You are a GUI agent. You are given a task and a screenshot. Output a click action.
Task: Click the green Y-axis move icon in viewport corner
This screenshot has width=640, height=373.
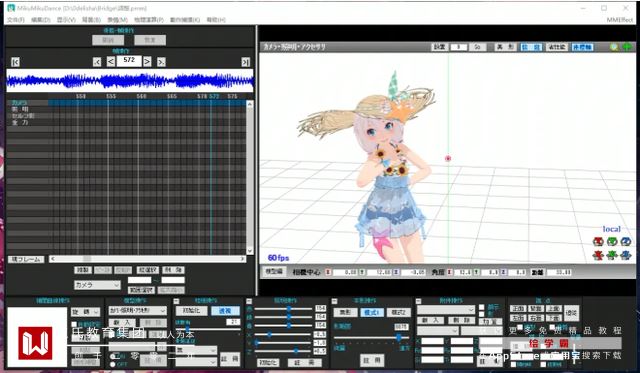[x=612, y=255]
